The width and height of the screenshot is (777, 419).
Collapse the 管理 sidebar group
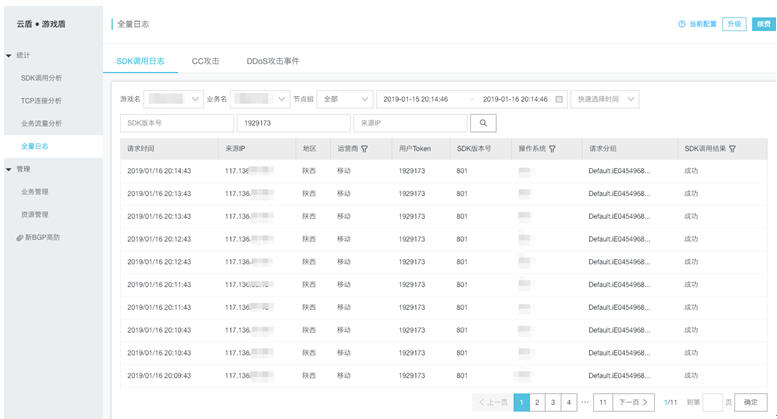tap(8, 169)
